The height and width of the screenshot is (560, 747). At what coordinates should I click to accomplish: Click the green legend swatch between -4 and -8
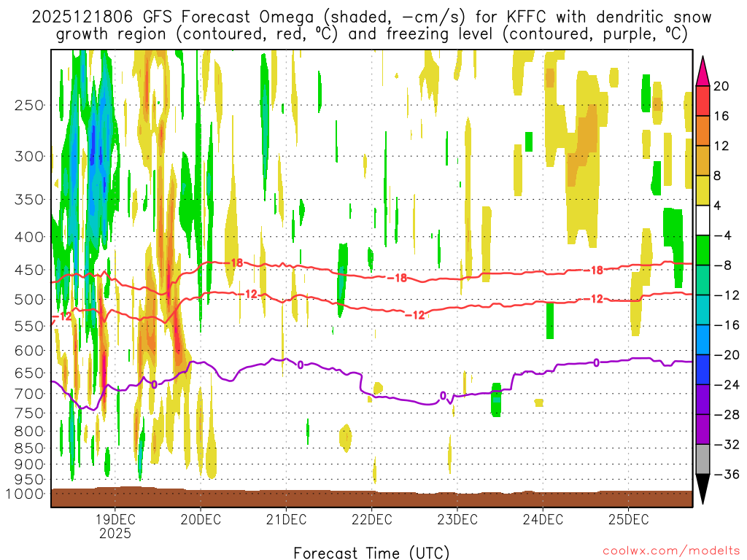click(703, 250)
